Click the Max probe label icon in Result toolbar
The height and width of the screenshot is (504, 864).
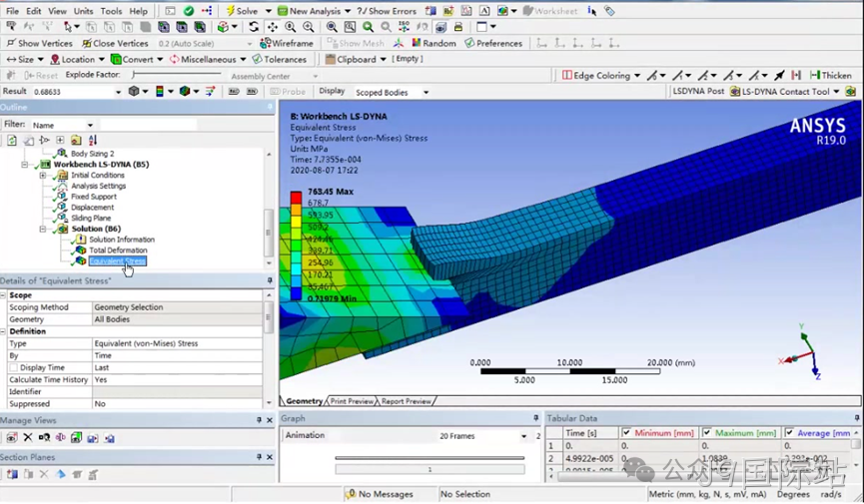pyautogui.click(x=234, y=92)
